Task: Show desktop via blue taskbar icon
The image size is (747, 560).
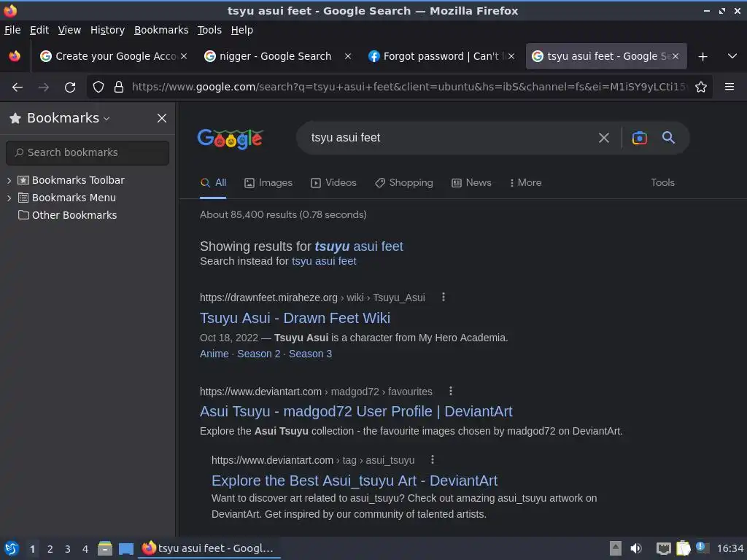Action: tap(125, 549)
